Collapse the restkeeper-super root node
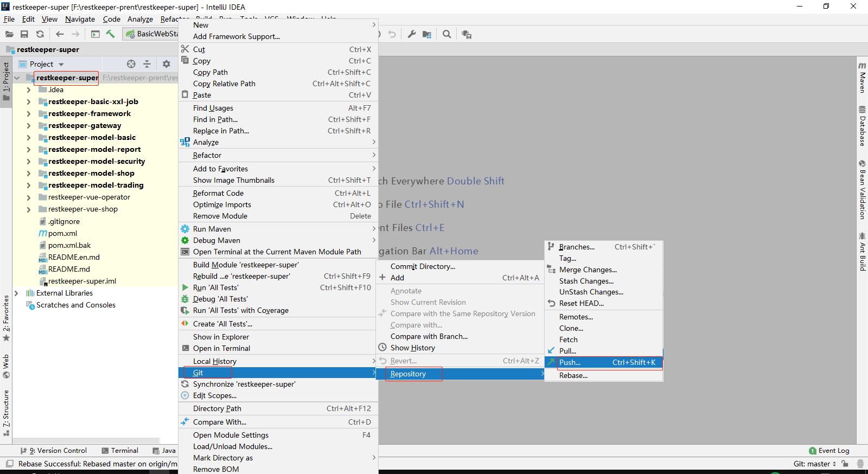Viewport: 868px width, 474px height. [17, 78]
